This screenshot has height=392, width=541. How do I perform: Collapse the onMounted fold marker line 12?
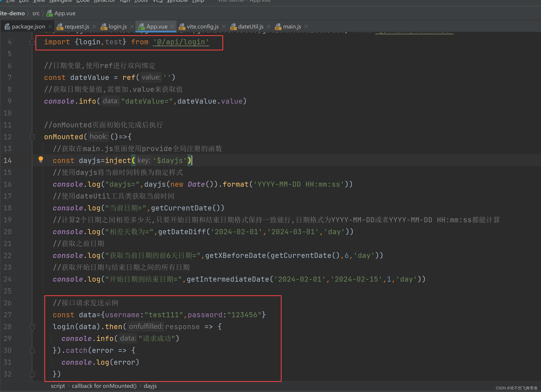click(x=32, y=137)
